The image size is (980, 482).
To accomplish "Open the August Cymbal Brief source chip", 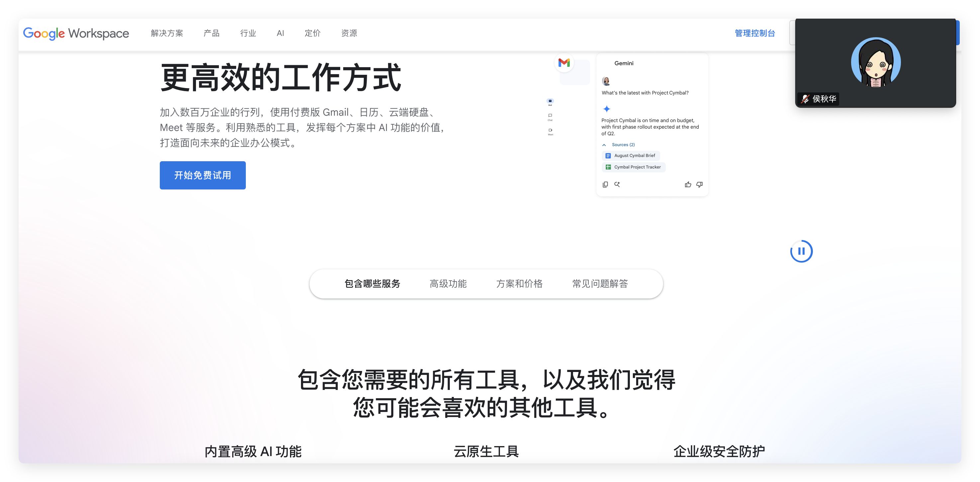I will pos(631,156).
